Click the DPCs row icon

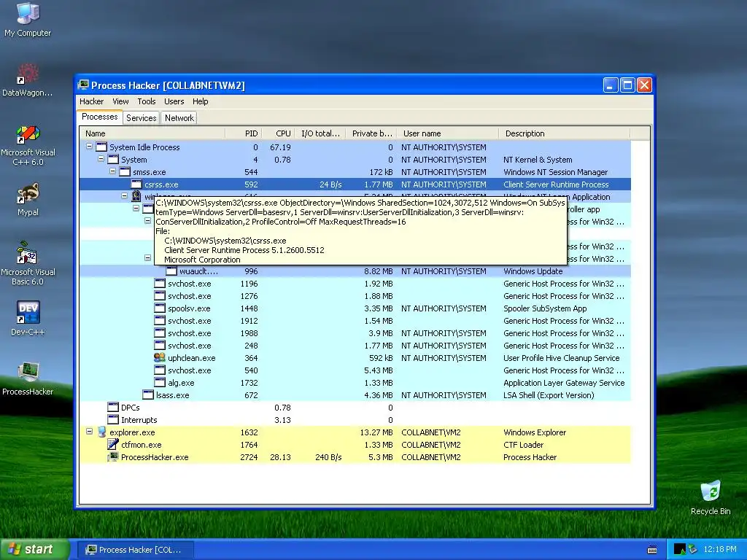(x=113, y=407)
